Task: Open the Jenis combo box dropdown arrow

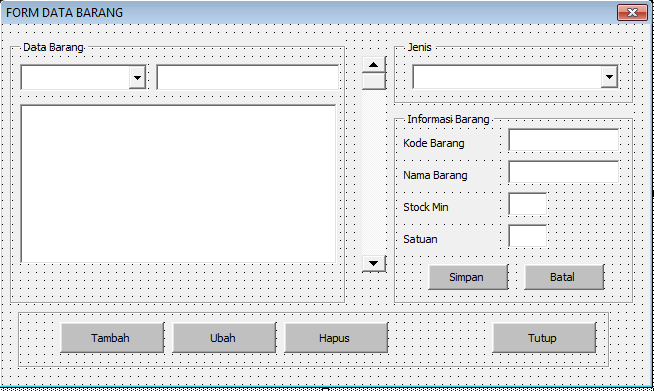Action: (609, 77)
